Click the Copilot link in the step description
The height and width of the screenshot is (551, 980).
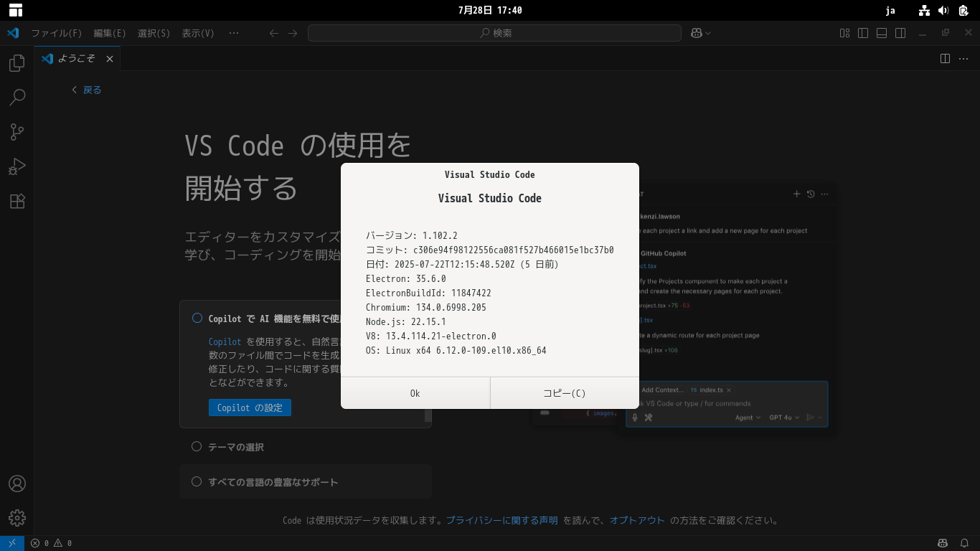pos(225,342)
